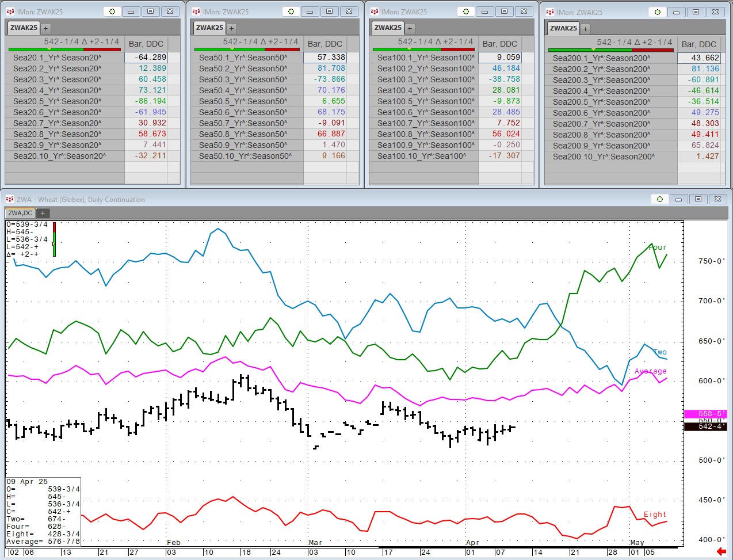
Task: Select the Sea100.2_Yr^:Season100^ row
Action: (x=423, y=68)
